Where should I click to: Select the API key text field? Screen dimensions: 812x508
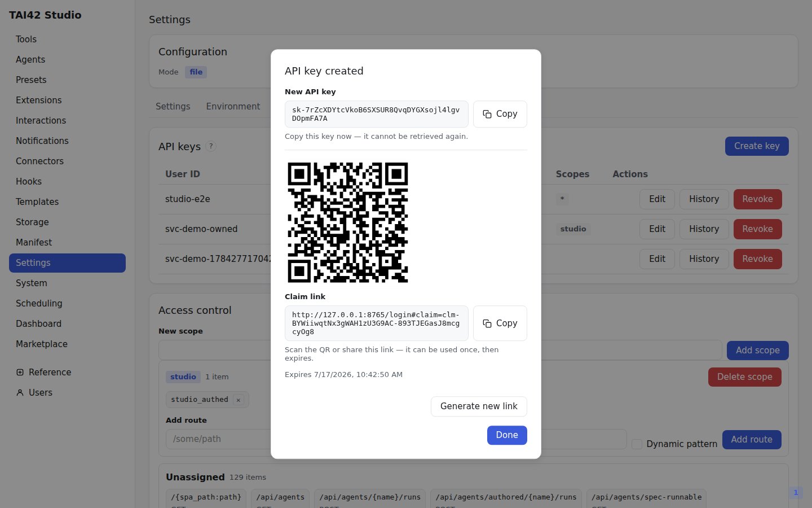click(376, 114)
